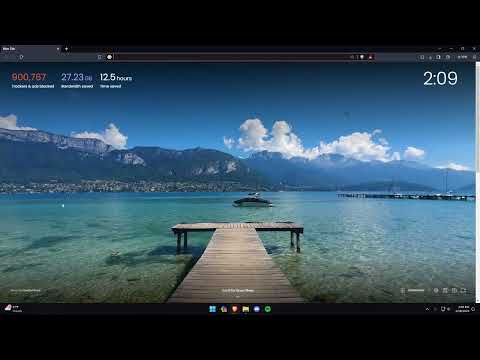Reload the page with the refresh icon
Screen dimensions: 480x360
(x=21, y=57)
